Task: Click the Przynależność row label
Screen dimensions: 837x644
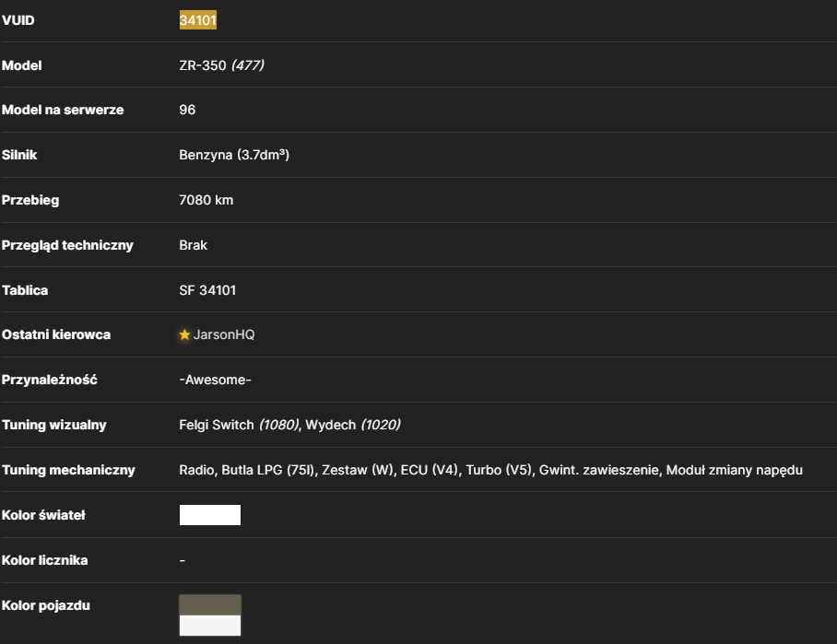Action: (50, 380)
